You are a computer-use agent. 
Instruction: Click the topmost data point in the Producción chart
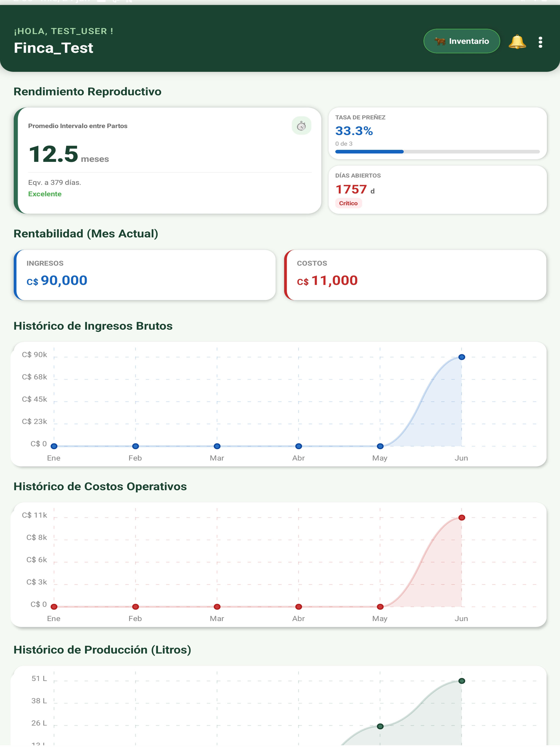(462, 681)
